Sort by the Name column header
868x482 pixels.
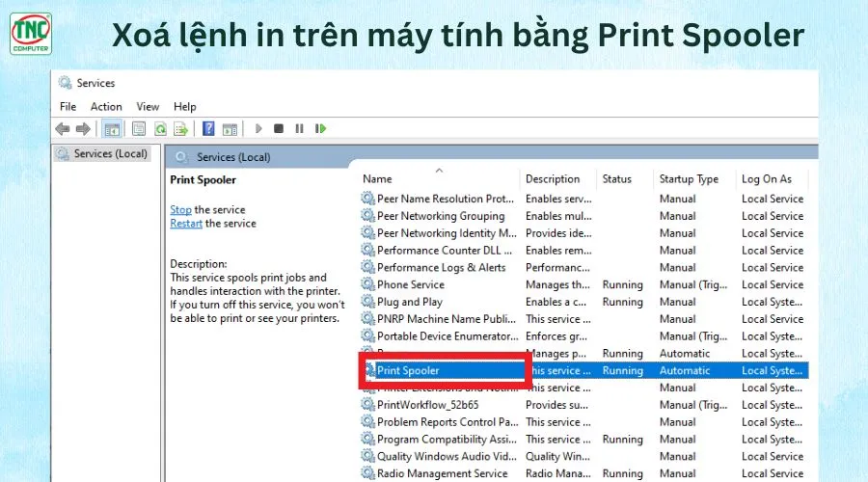(x=377, y=178)
